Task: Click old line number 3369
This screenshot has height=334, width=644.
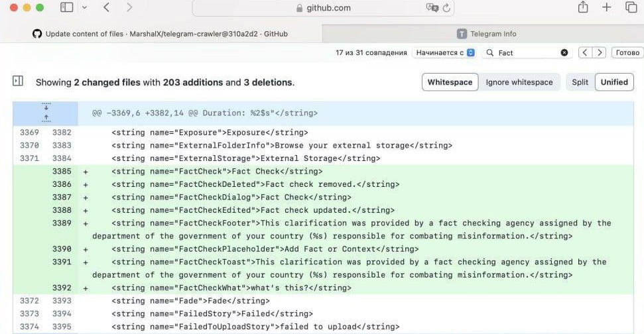Action: (29, 132)
